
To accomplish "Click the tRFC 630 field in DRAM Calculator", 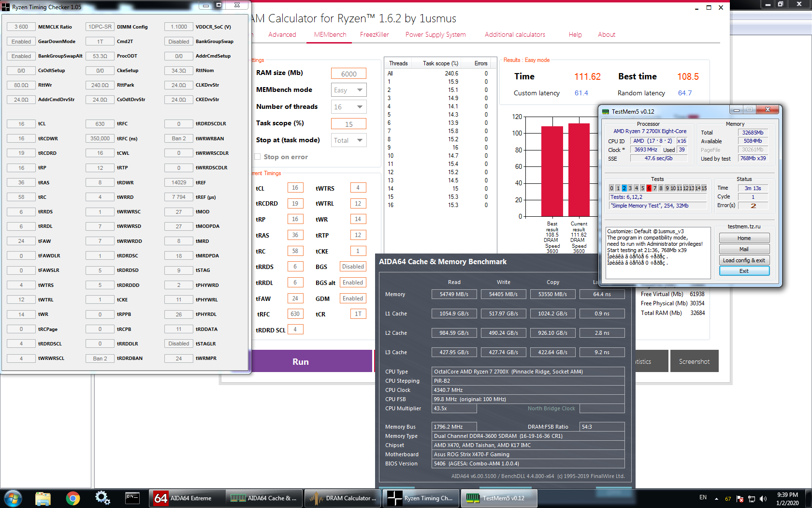I will pos(295,314).
